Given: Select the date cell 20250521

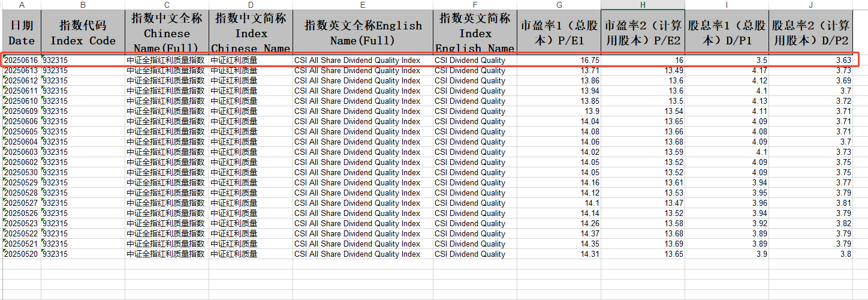Looking at the screenshot, I should tap(22, 244).
